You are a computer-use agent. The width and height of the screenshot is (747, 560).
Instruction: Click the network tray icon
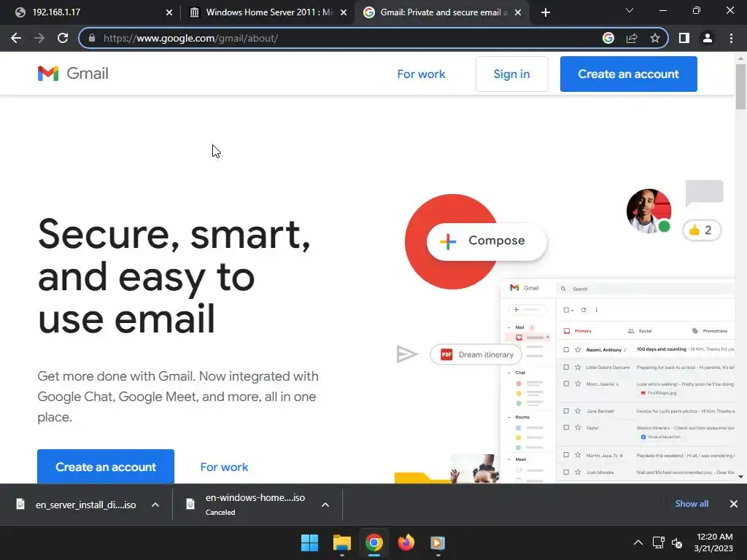659,542
